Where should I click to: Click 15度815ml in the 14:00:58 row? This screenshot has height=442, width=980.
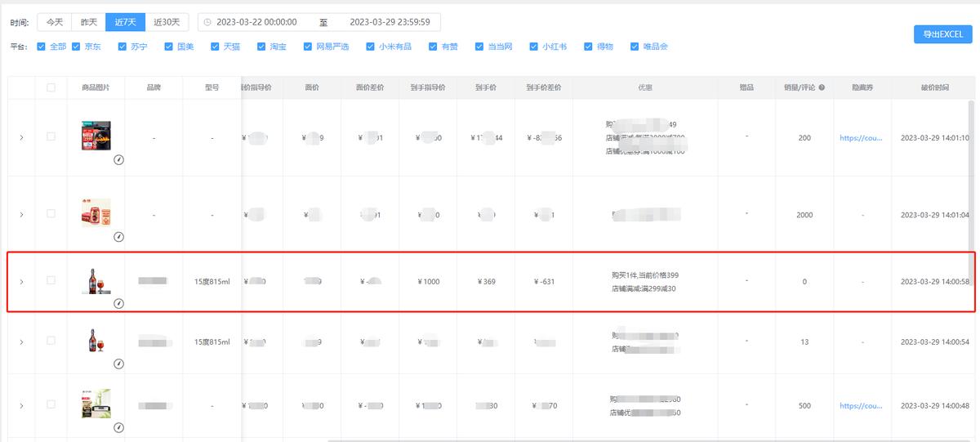[x=212, y=282]
